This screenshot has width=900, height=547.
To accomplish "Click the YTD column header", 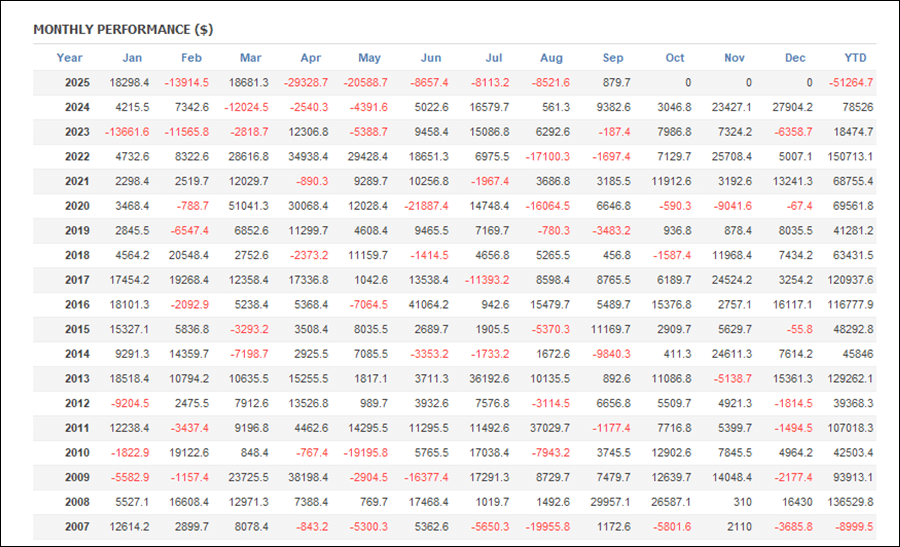I will [x=856, y=58].
